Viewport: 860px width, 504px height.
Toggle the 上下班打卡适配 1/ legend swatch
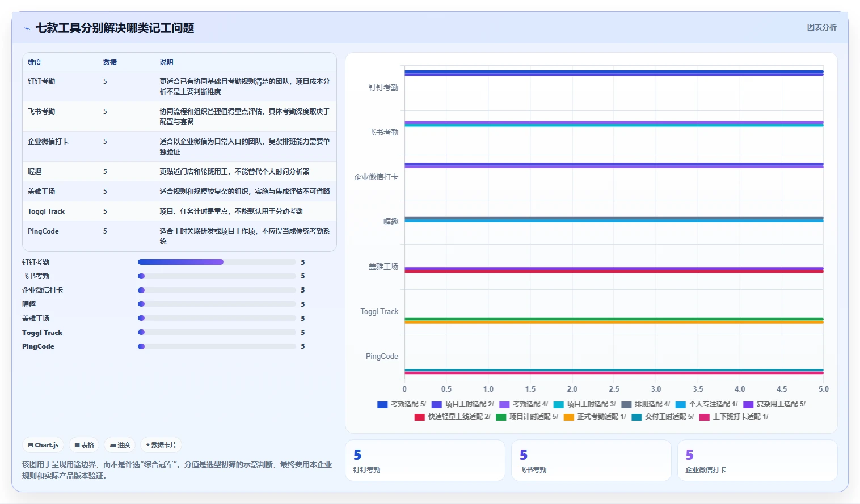pos(705,417)
